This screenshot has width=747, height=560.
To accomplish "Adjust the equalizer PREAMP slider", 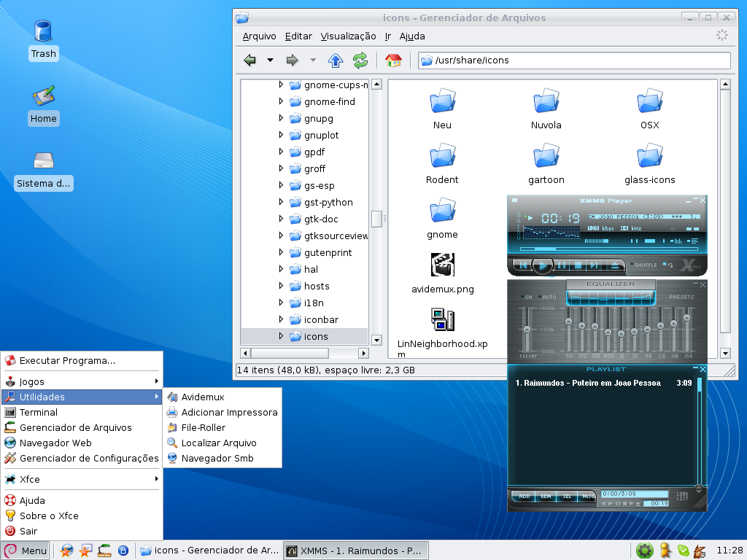I will (x=527, y=329).
